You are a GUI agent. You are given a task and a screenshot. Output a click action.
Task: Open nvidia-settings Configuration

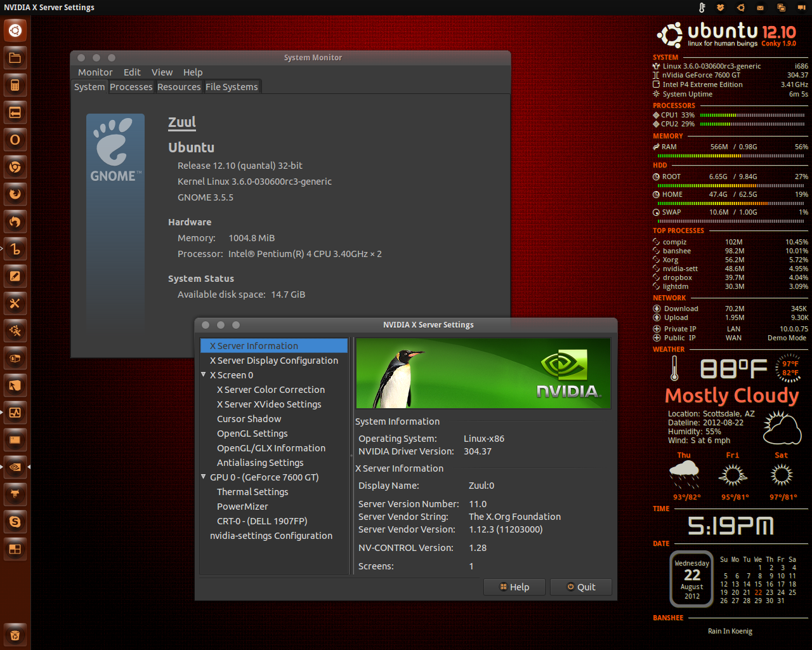[271, 536]
